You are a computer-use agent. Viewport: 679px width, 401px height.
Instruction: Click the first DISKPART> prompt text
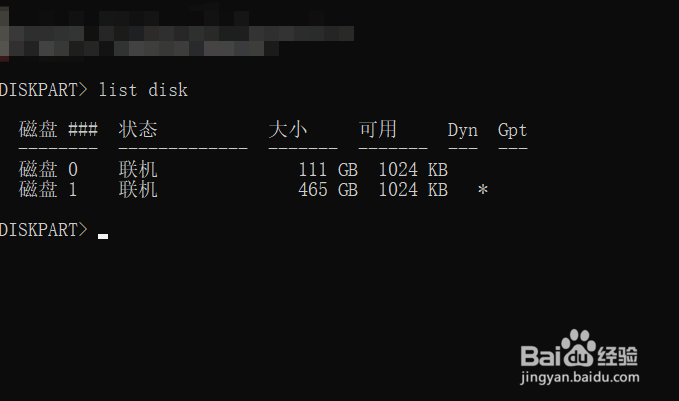coord(43,90)
